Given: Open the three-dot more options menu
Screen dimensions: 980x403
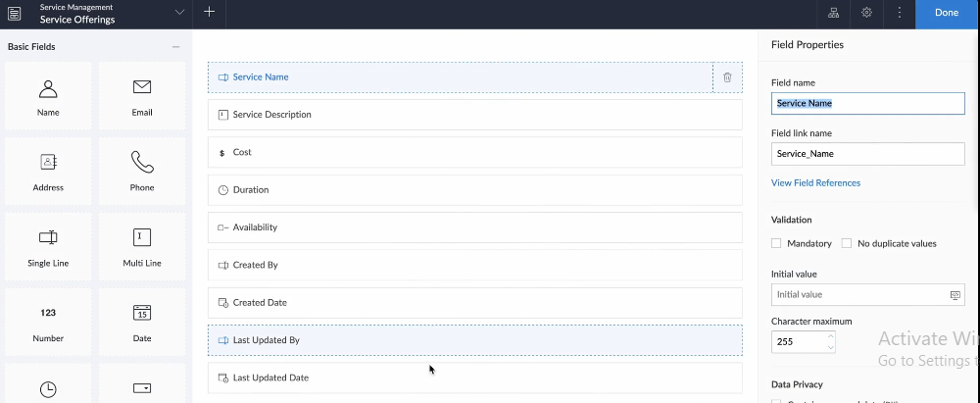Looking at the screenshot, I should pyautogui.click(x=899, y=13).
